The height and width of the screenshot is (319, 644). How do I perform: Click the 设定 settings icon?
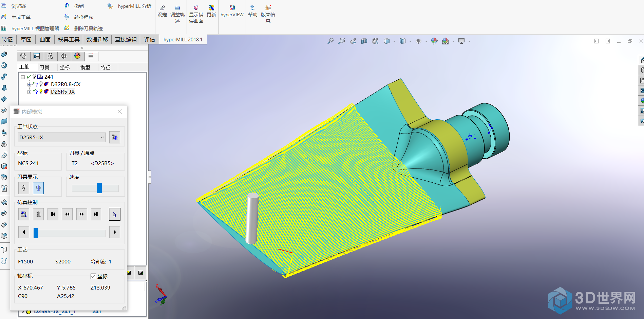(162, 11)
